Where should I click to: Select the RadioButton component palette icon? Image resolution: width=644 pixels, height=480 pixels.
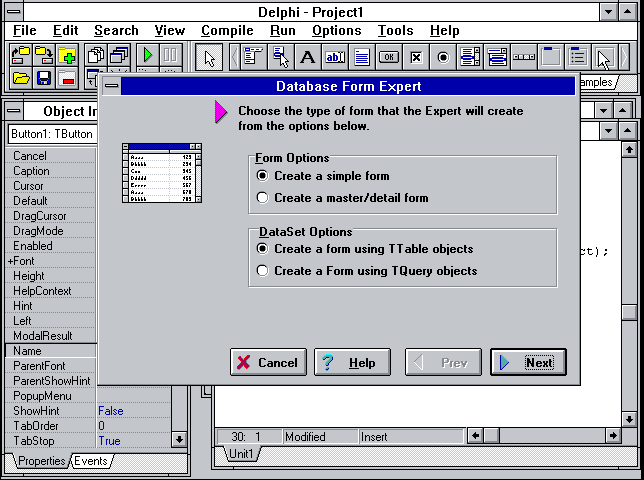pos(443,56)
